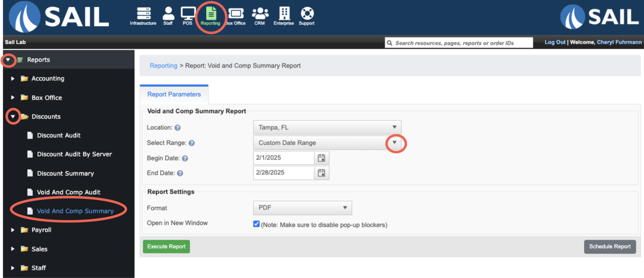
Task: Show help for Select Range field
Action: (192, 143)
